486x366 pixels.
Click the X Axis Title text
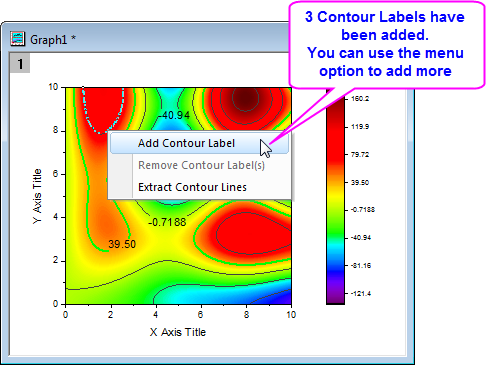point(178,332)
